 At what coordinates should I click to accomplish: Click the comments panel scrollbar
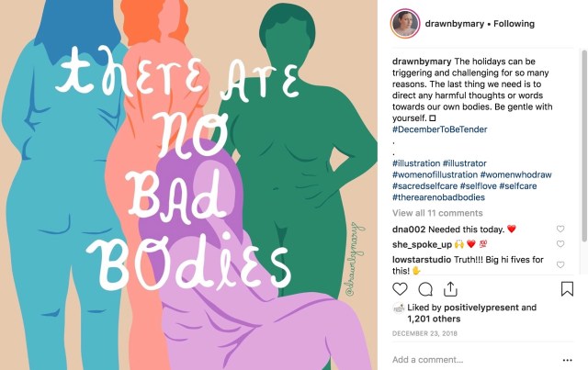click(584, 146)
